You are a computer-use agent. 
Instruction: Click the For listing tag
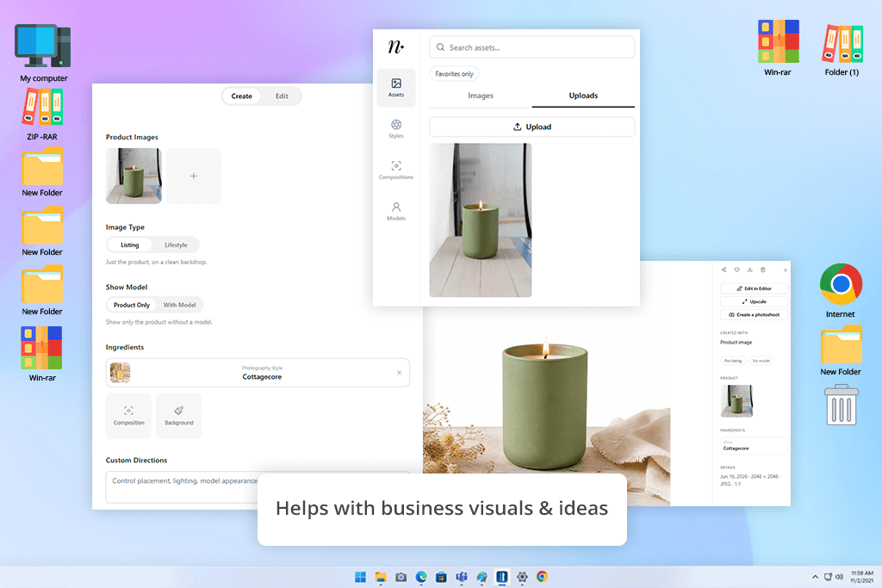733,361
